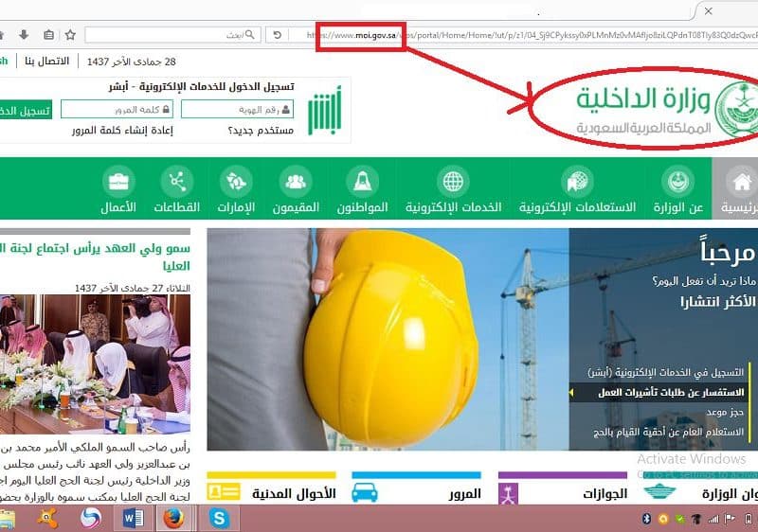Open الإمارات emirates icon
758x532 pixels.
coord(236,182)
